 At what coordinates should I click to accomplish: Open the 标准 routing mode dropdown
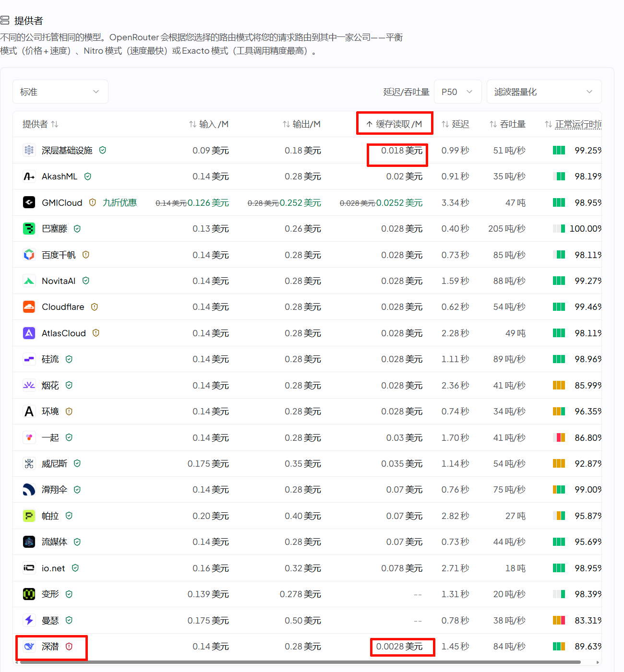tap(60, 92)
